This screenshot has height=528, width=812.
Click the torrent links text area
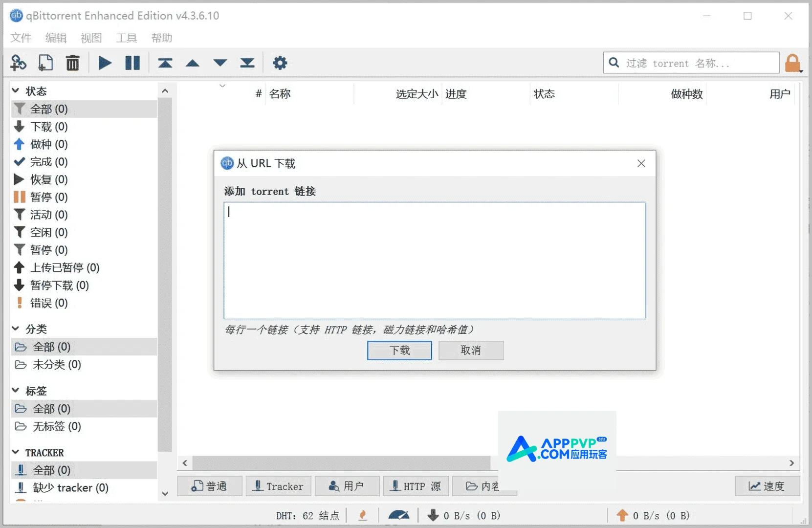point(434,260)
